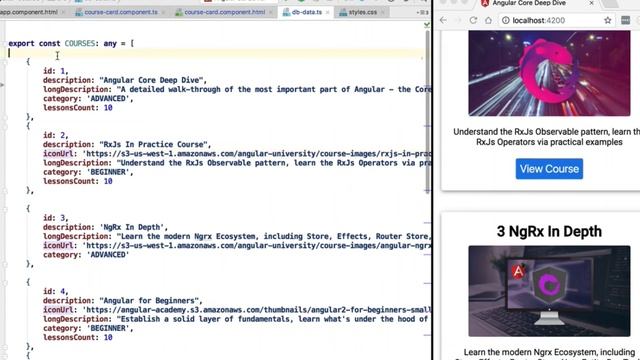Image resolution: width=640 pixels, height=360 pixels.
Task: Open the browser home page
Action: coord(488,20)
